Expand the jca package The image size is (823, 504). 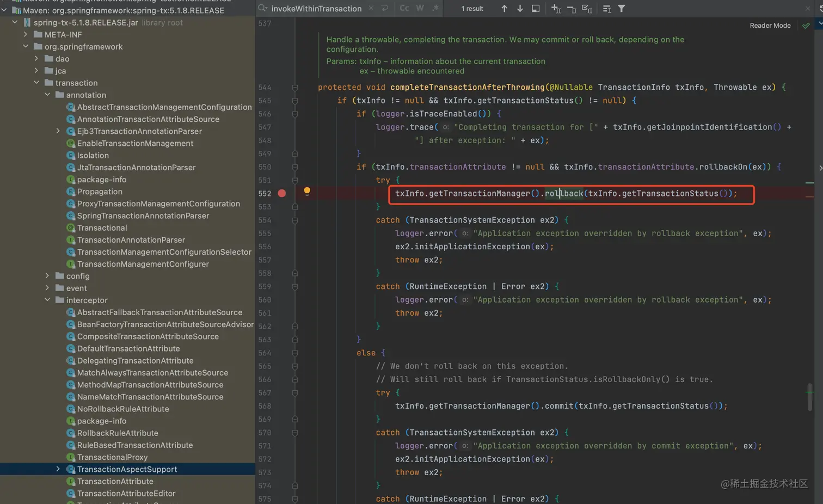coord(36,71)
